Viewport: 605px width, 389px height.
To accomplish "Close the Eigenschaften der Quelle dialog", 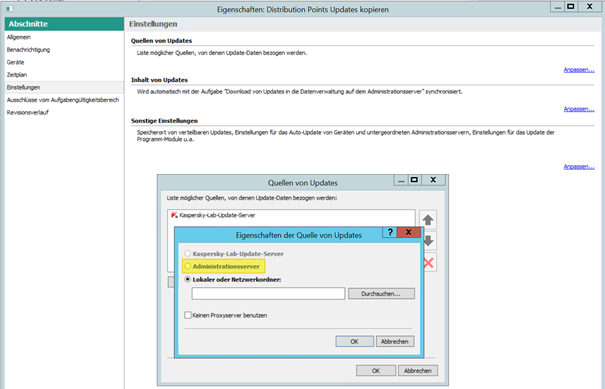I will [409, 232].
